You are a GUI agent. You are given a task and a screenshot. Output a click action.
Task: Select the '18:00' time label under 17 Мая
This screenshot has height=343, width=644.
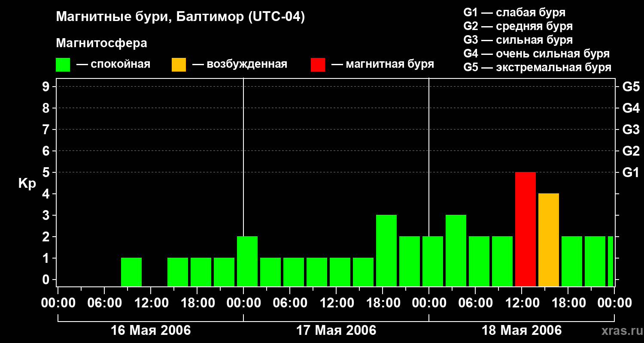click(x=383, y=303)
